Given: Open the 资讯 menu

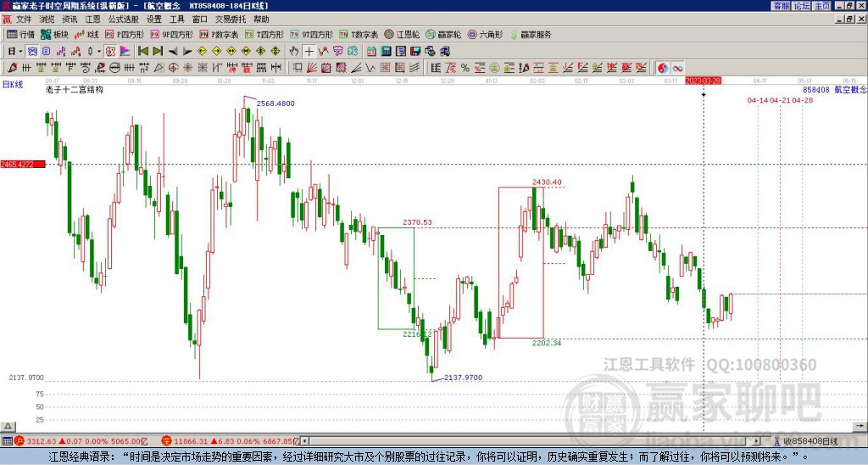Looking at the screenshot, I should pyautogui.click(x=70, y=20).
